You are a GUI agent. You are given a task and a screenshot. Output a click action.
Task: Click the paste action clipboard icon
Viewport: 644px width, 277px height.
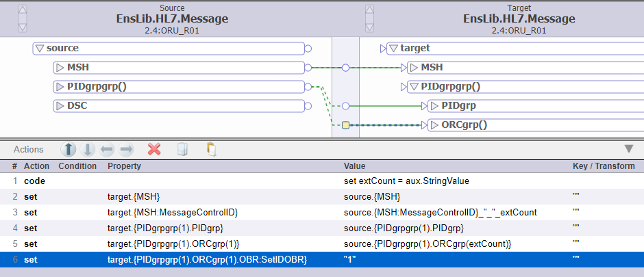[x=211, y=149]
